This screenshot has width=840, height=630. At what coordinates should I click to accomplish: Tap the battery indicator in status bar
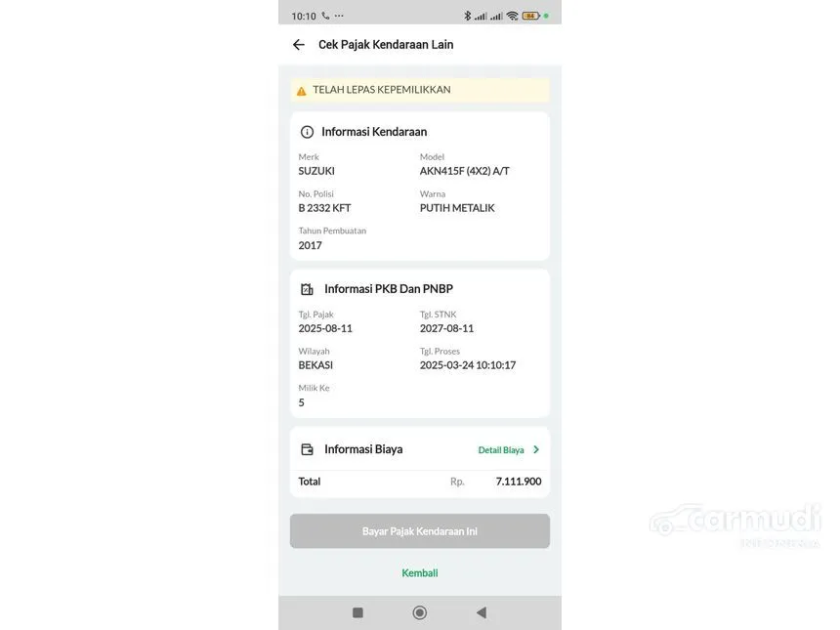click(530, 16)
